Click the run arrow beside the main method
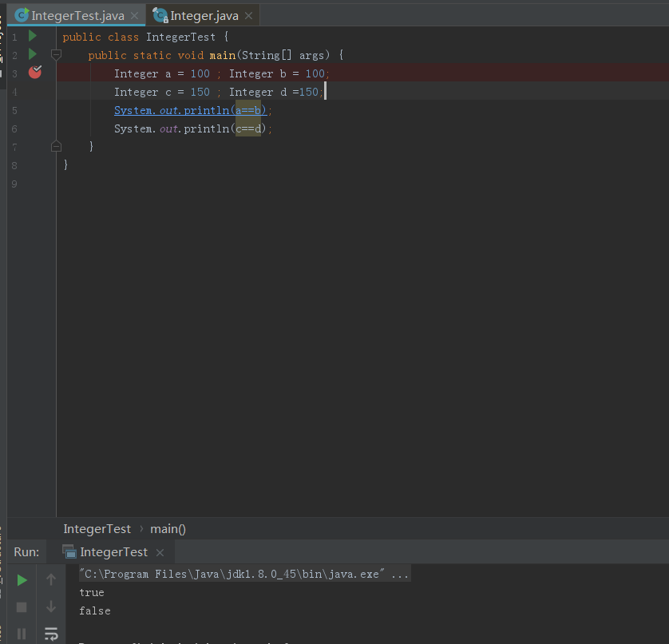The height and width of the screenshot is (644, 669). (33, 54)
